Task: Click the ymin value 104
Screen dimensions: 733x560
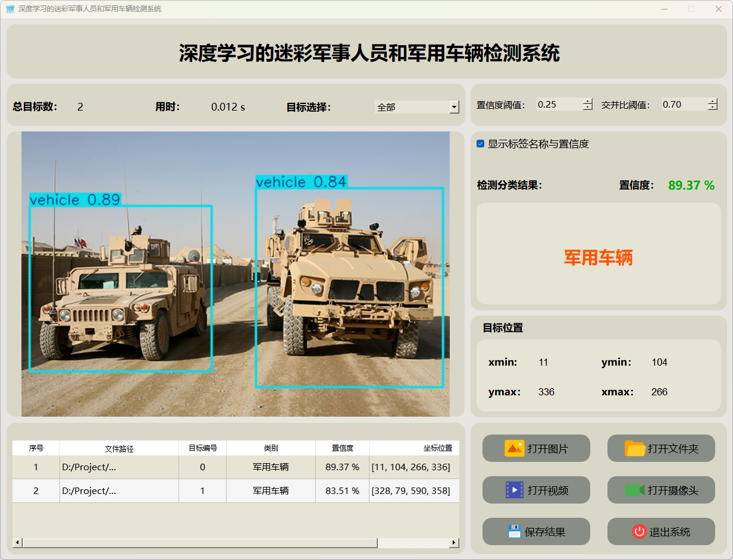Action: [659, 362]
